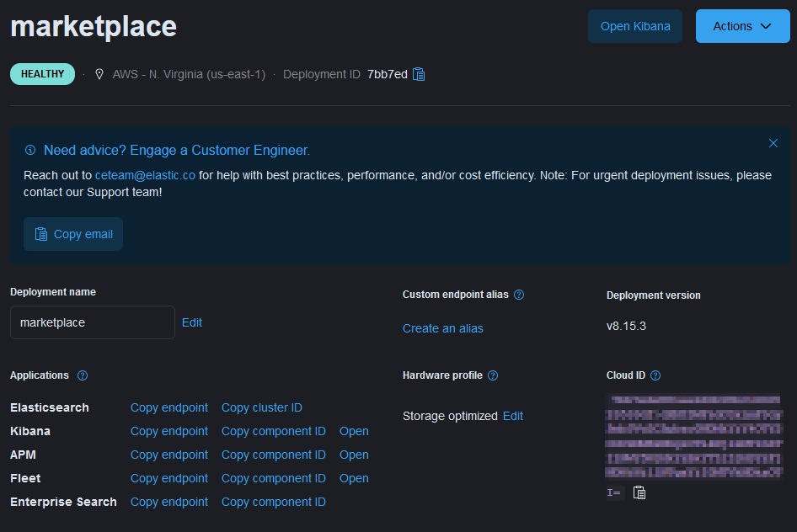The image size is (797, 532).
Task: Click the Hardware profile help icon
Action: click(x=493, y=375)
